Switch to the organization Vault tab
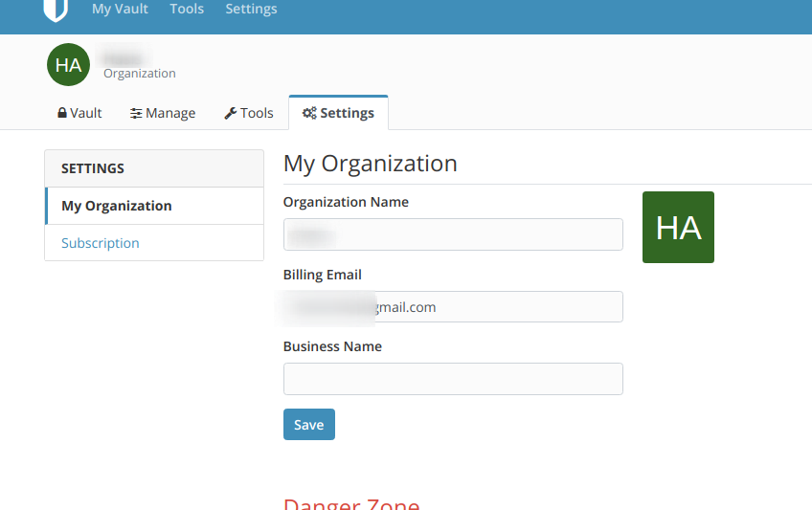Image resolution: width=812 pixels, height=510 pixels. click(x=79, y=113)
